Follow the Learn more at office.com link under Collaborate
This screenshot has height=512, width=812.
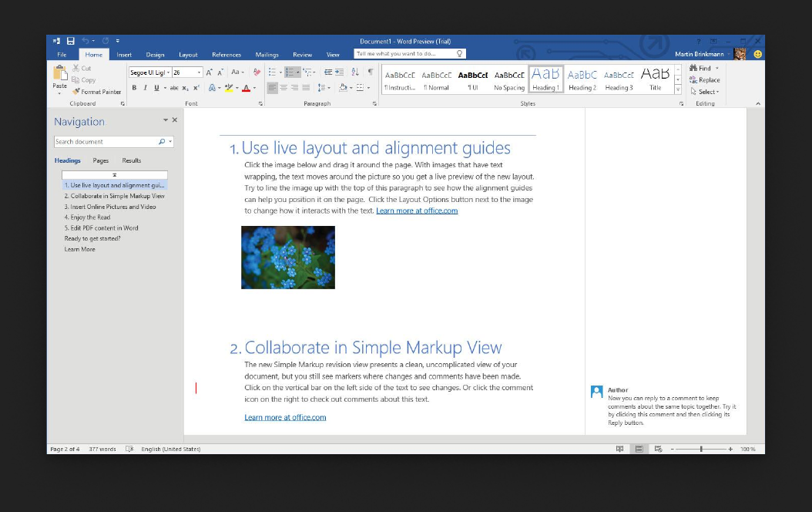(x=285, y=417)
